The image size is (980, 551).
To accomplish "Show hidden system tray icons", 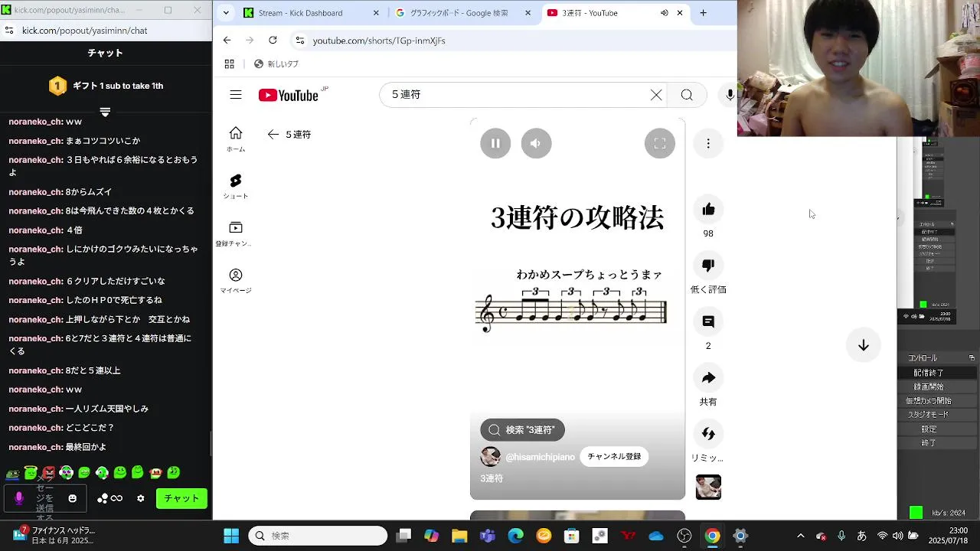I will 800,536.
